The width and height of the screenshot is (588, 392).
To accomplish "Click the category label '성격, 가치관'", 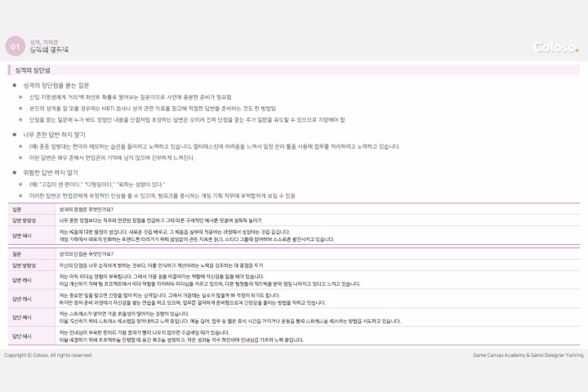I will coord(44,42).
